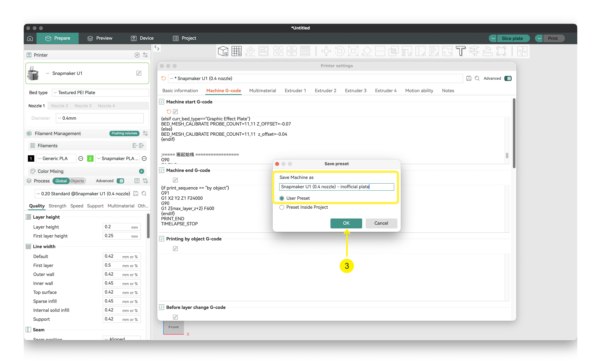Open the Multimaterial tab in Printer settings

click(262, 91)
